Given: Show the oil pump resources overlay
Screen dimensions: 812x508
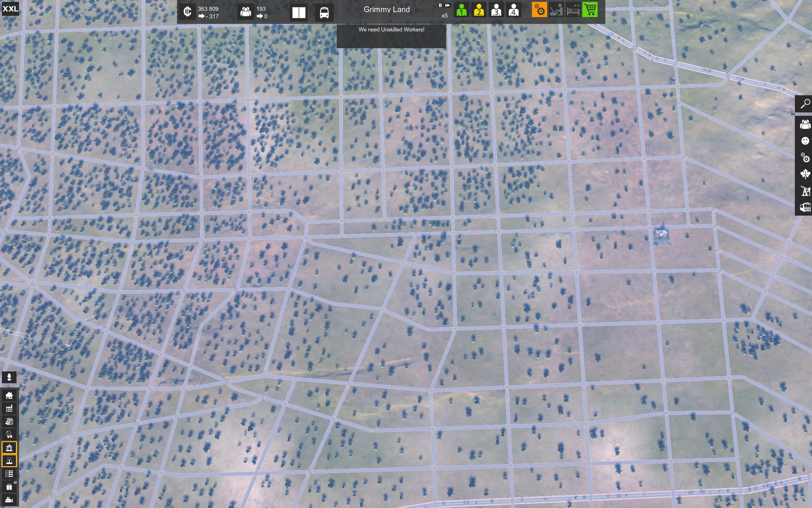Looking at the screenshot, I should coord(805,191).
